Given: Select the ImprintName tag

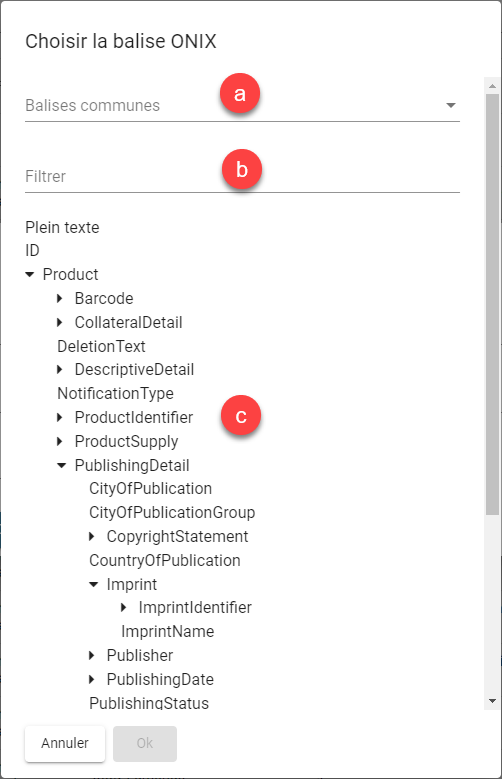Looking at the screenshot, I should click(167, 631).
